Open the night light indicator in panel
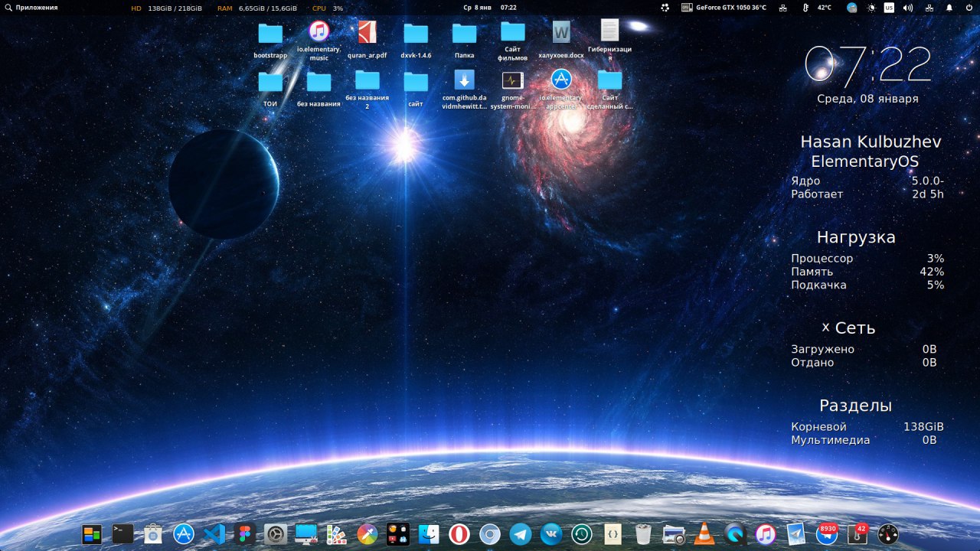980x551 pixels. pyautogui.click(x=871, y=7)
